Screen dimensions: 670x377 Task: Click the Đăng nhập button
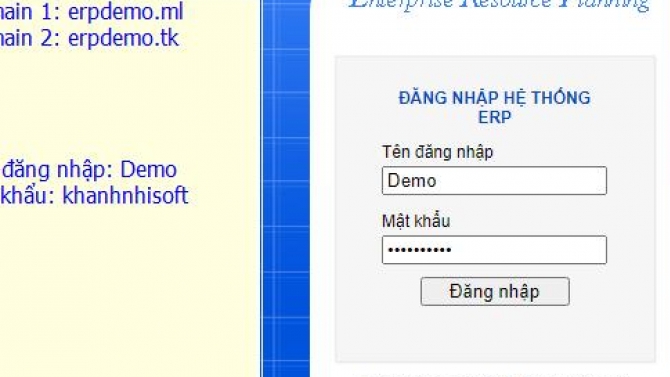click(x=495, y=292)
